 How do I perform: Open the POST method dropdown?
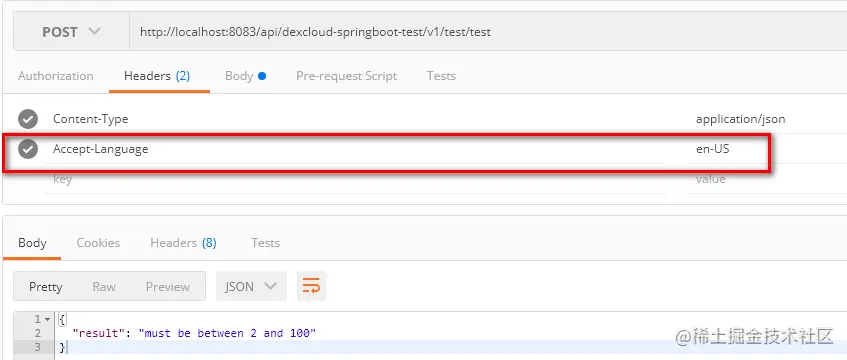(x=71, y=32)
